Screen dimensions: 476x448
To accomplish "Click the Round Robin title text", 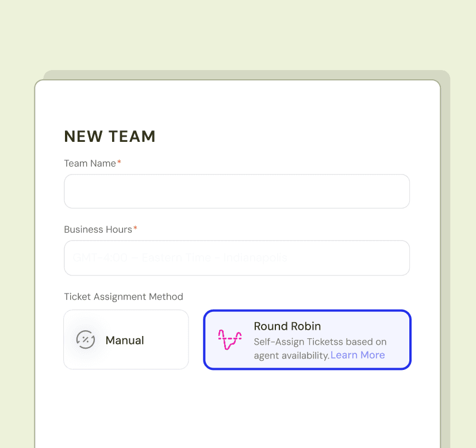I will pyautogui.click(x=287, y=326).
